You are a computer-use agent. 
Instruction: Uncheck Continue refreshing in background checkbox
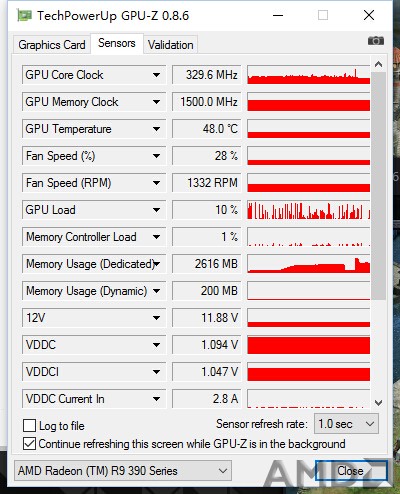coord(29,444)
